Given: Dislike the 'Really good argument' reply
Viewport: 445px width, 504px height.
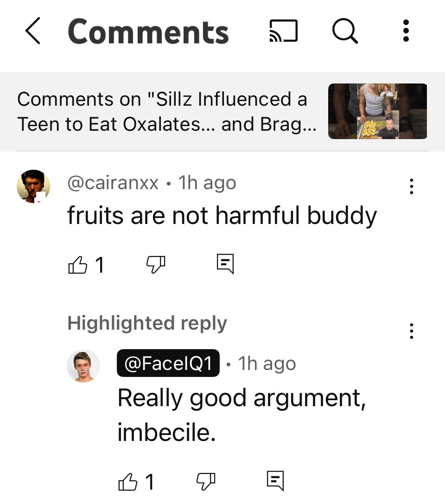Looking at the screenshot, I should [x=206, y=481].
